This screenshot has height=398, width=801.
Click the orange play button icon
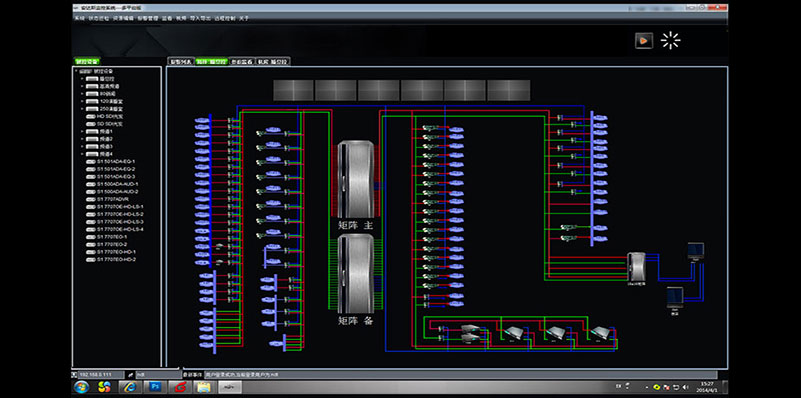(644, 41)
